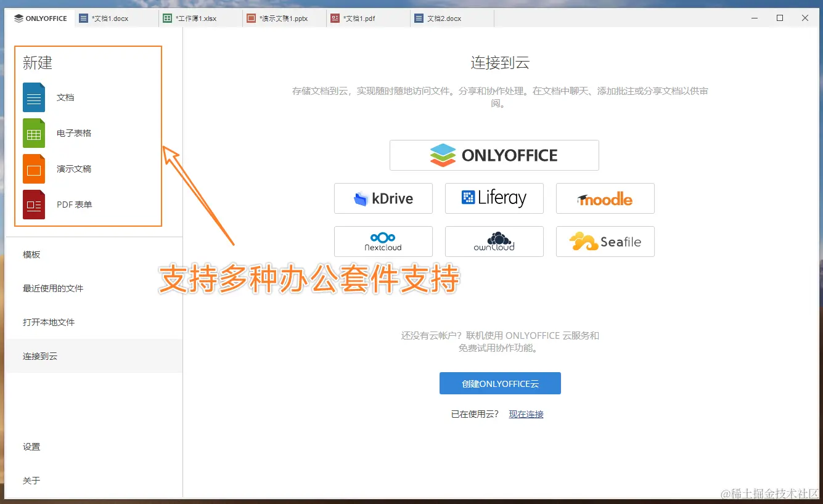
Task: Connect to Nextcloud
Action: pos(383,242)
